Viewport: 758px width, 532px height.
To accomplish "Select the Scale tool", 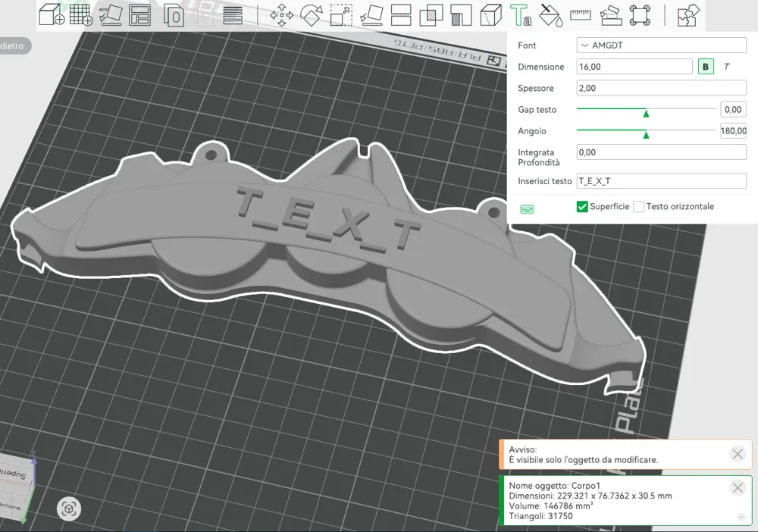I will click(341, 15).
